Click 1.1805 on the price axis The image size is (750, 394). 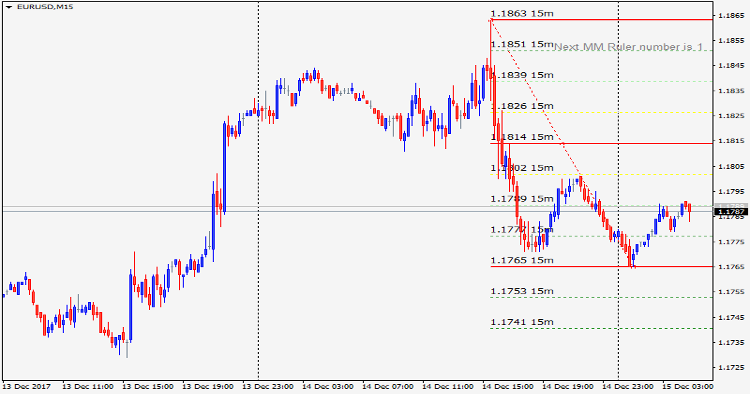point(732,166)
